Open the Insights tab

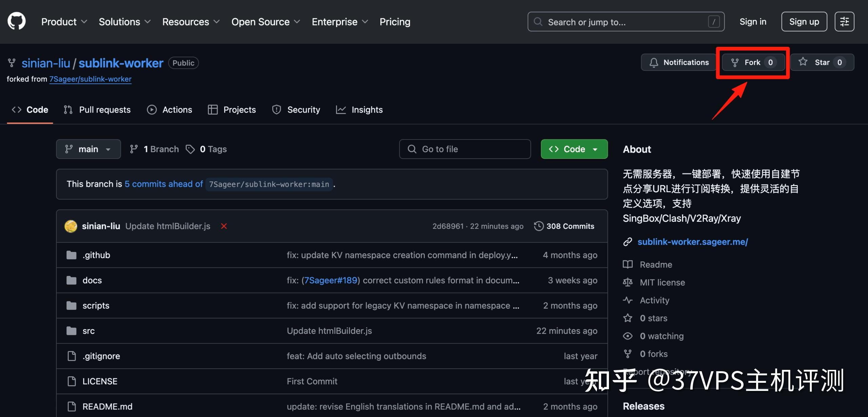click(359, 110)
